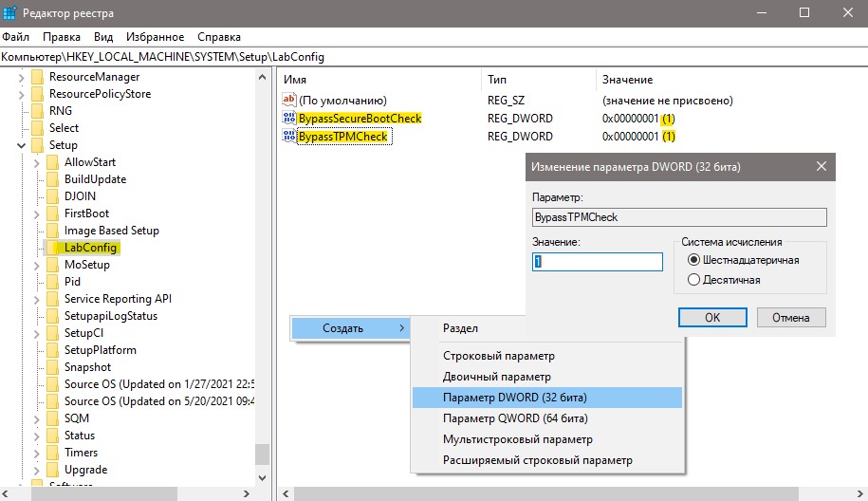Viewport: 868px width, 501px height.
Task: Click the BypassTPMCheck DWORD value icon
Action: (x=289, y=136)
